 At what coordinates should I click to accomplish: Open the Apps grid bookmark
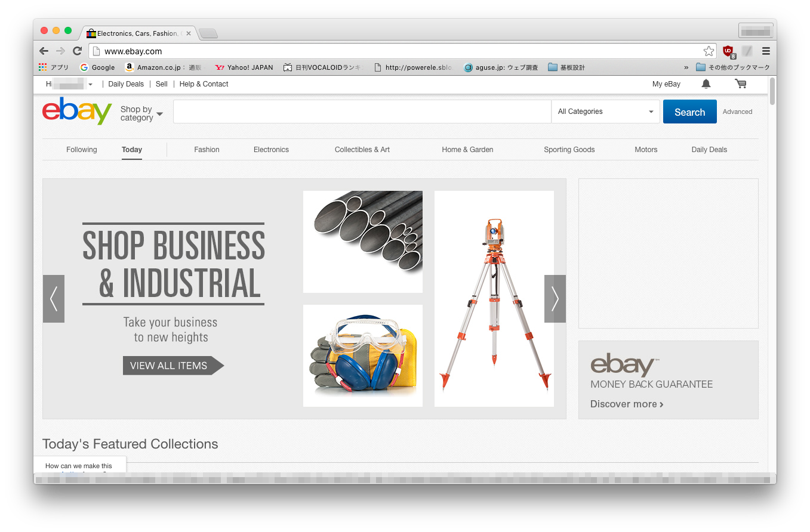[54, 67]
